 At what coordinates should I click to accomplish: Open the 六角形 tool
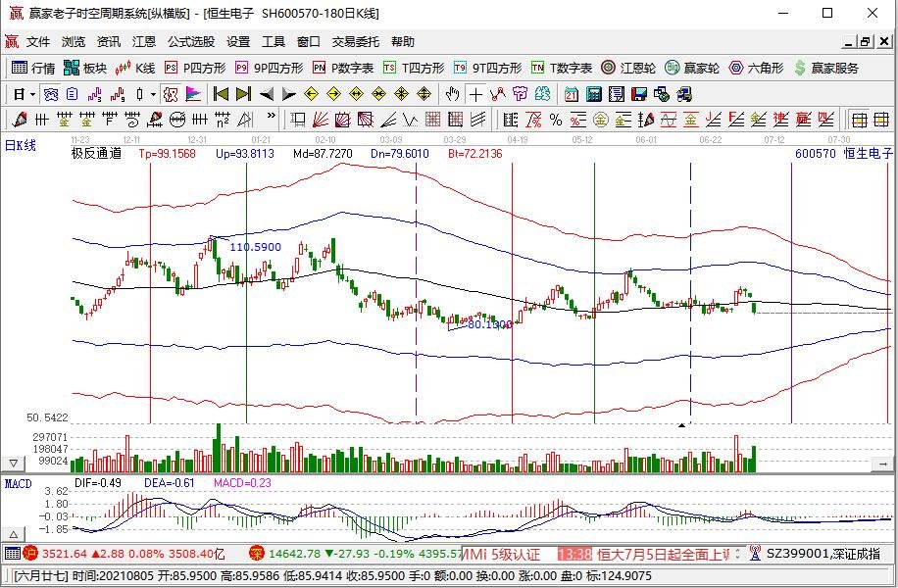757,69
